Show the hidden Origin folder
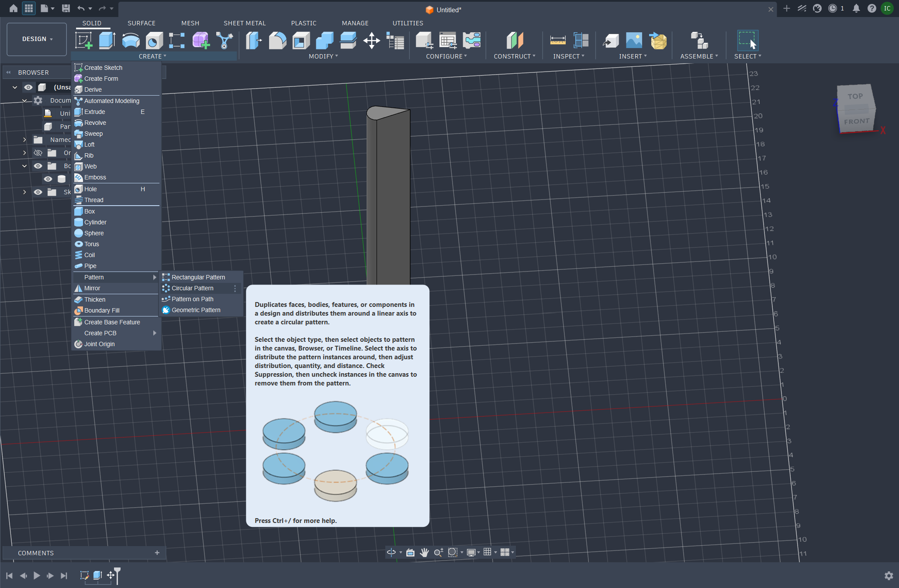 tap(38, 153)
